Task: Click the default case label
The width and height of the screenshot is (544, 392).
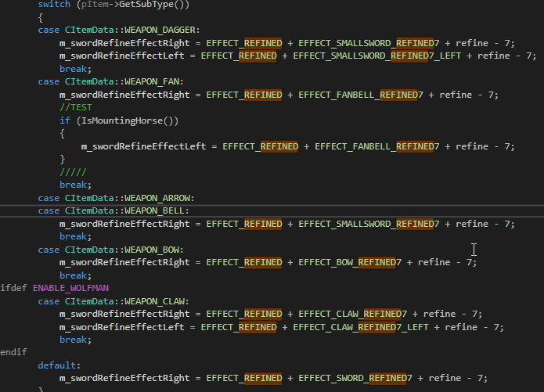Action: click(59, 365)
